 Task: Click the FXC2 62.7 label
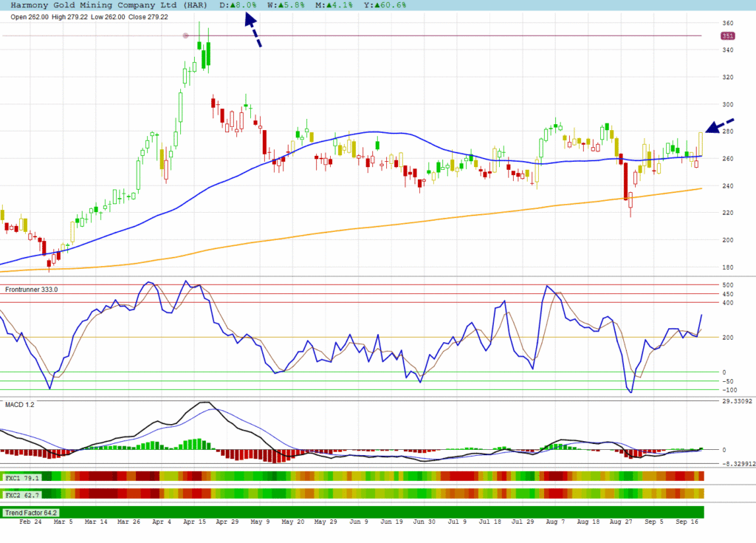[x=21, y=494]
